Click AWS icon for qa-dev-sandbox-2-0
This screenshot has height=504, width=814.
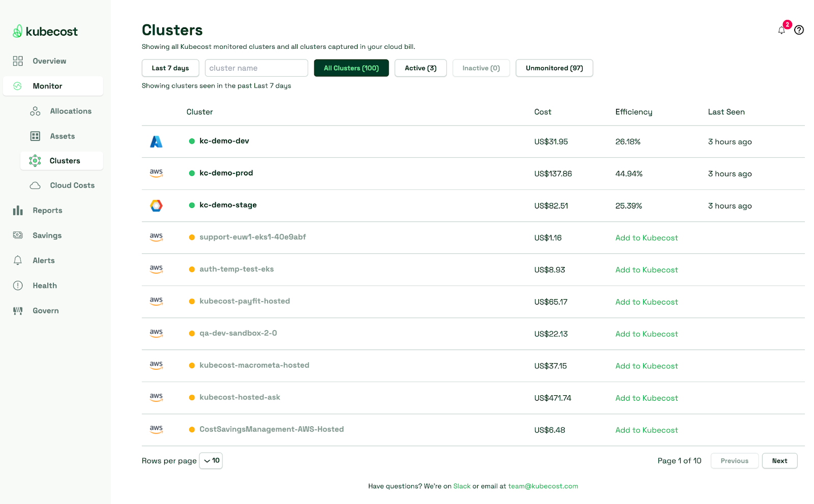(156, 333)
